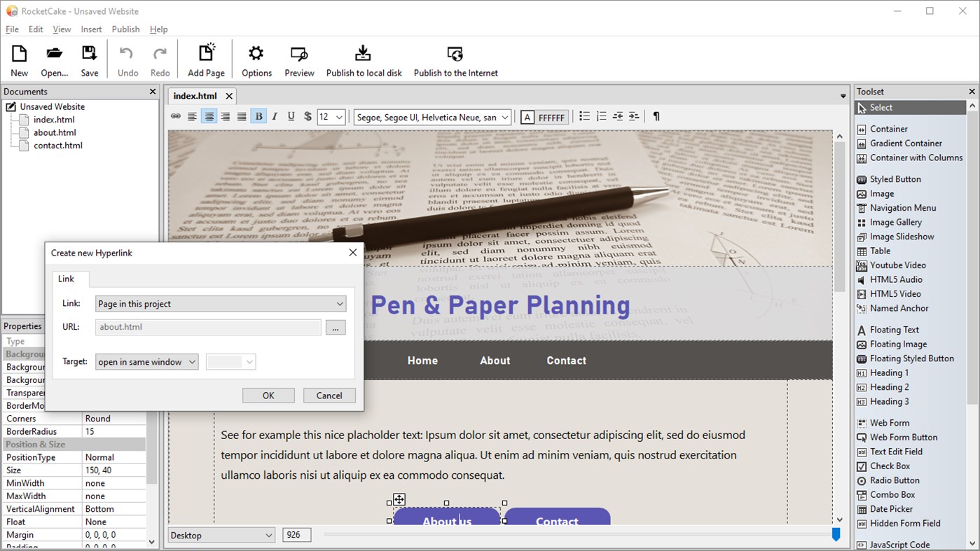Image resolution: width=980 pixels, height=551 pixels.
Task: Toggle italic text formatting
Action: click(x=275, y=116)
